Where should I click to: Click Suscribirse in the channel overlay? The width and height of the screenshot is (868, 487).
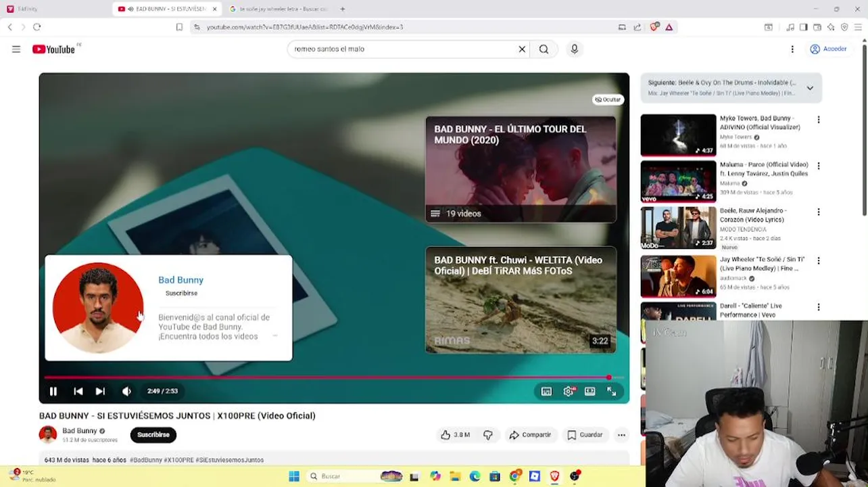coord(181,293)
